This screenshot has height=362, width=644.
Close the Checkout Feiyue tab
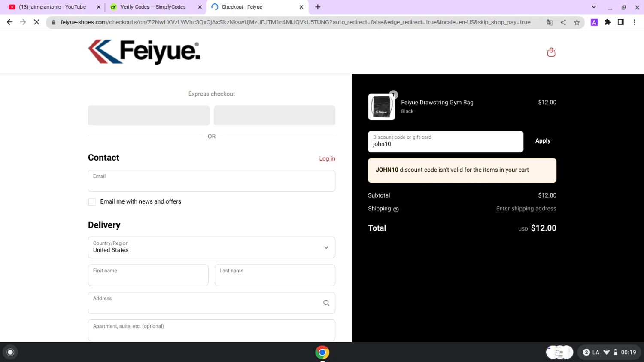pos(301,7)
